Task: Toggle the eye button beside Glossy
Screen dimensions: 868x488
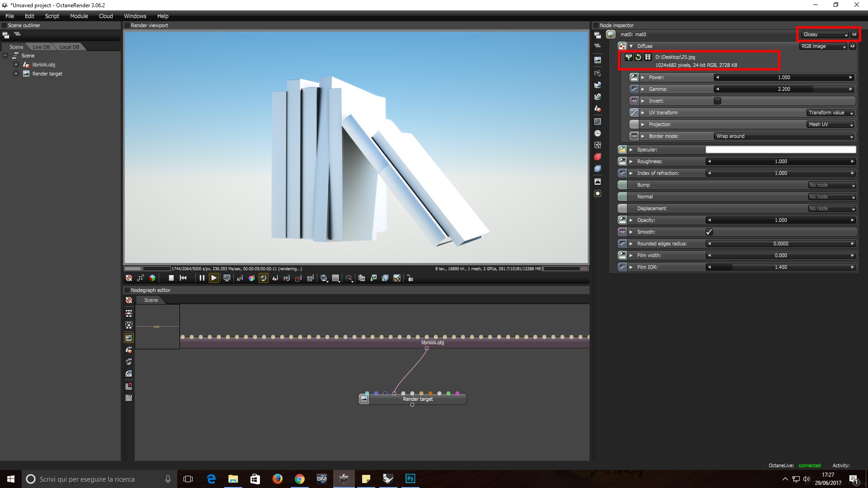Action: (854, 34)
